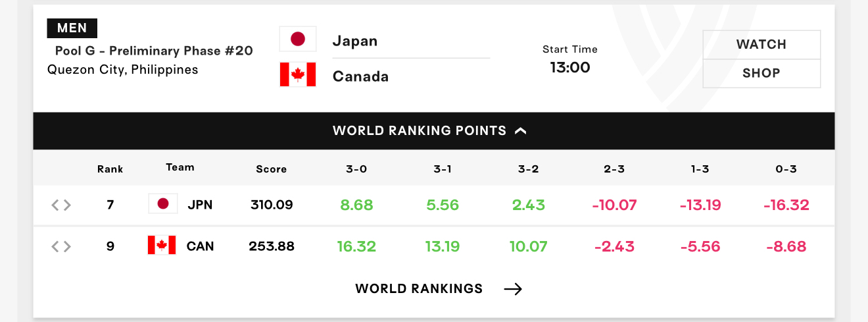Select the MEN category label
The height and width of the screenshot is (322, 868).
pos(72,28)
